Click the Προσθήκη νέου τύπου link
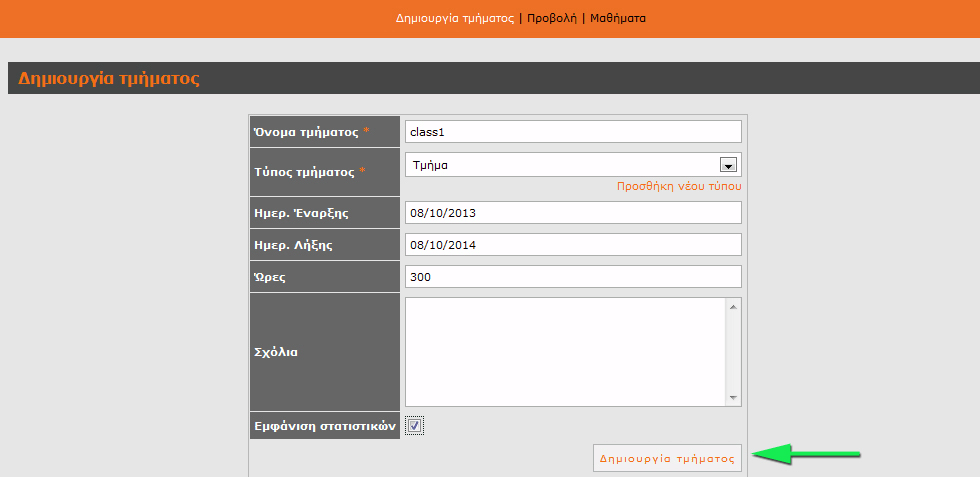Image resolution: width=980 pixels, height=477 pixels. [679, 186]
